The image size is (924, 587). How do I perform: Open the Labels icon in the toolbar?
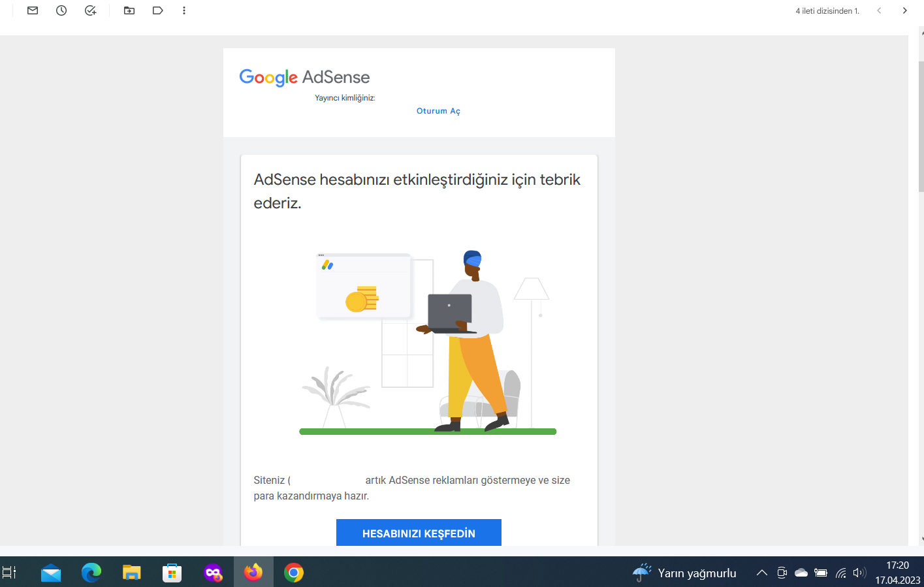tap(157, 10)
